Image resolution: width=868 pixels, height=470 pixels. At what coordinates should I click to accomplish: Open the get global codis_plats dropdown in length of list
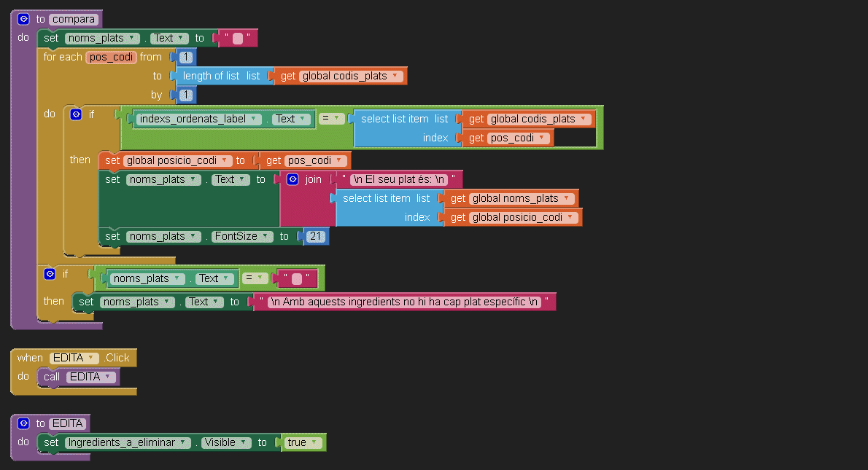point(395,76)
